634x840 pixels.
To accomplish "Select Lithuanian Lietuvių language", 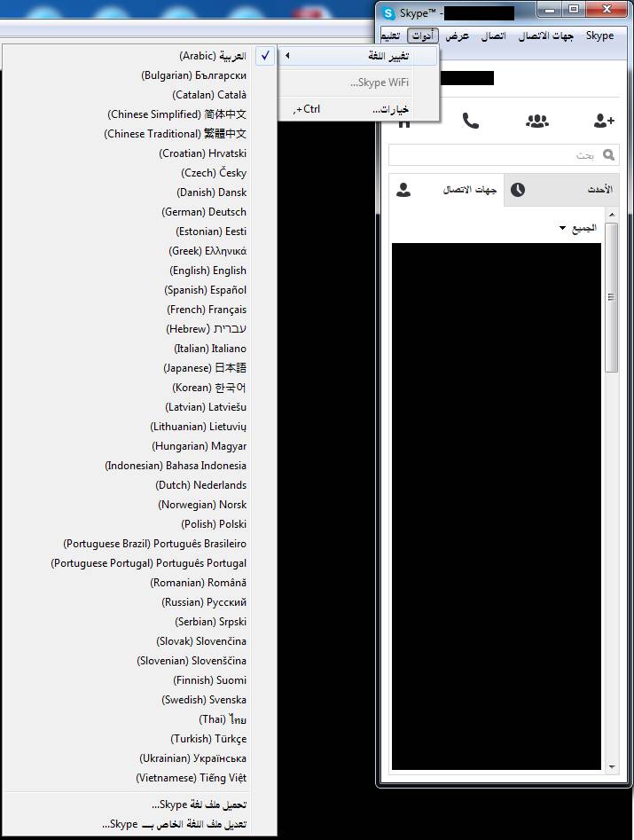I will coord(139,427).
